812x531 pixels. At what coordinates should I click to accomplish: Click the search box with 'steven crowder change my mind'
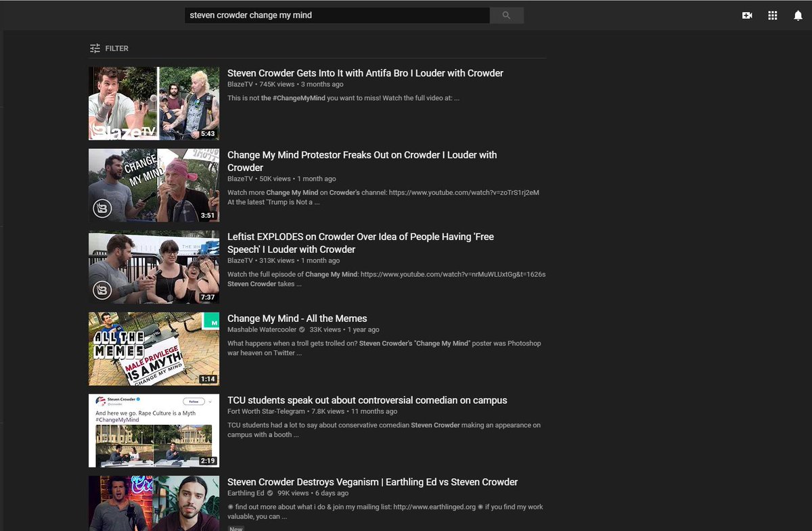[x=337, y=15]
